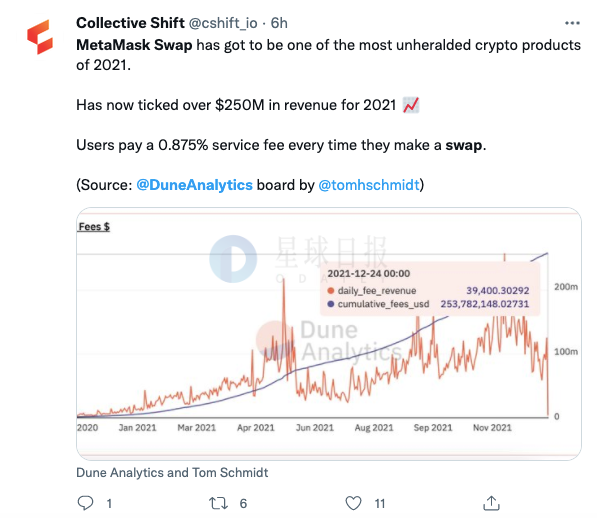The image size is (597, 518).
Task: Click the Dune Analytics and Tom Schmidt caption
Action: click(x=172, y=472)
